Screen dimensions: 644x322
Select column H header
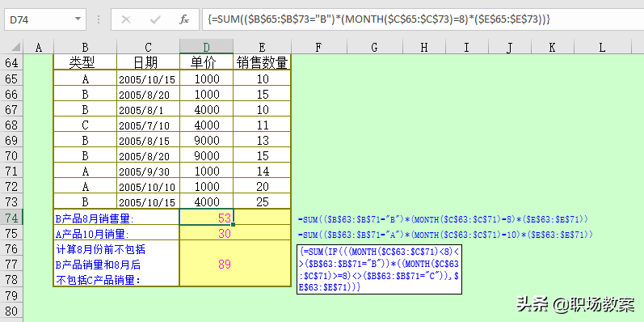(x=424, y=47)
